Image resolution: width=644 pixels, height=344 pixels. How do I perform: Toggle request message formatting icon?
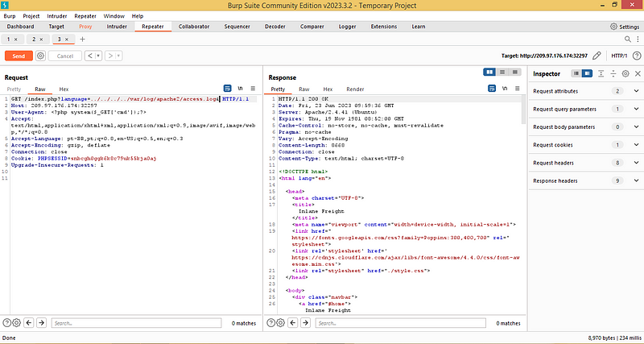227,89
